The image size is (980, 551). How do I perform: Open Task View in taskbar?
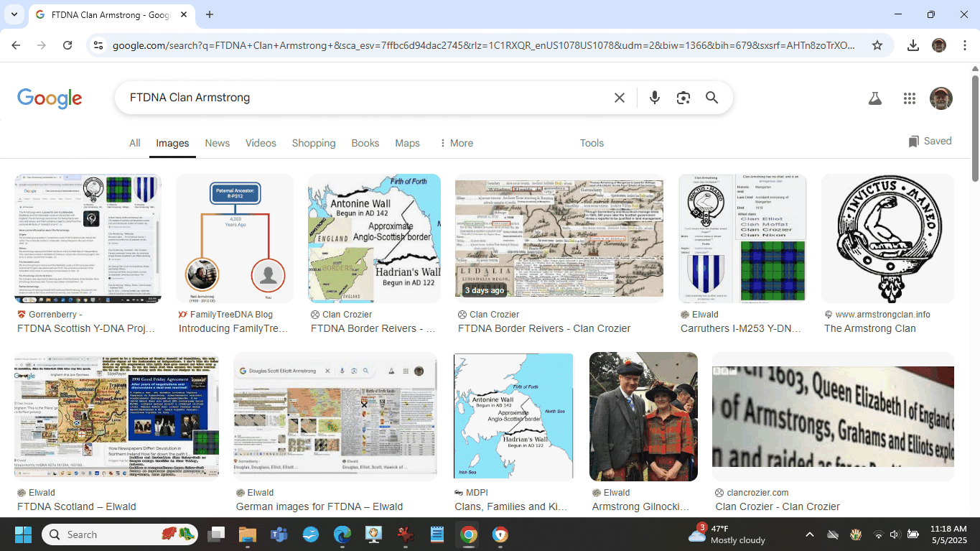pos(215,534)
